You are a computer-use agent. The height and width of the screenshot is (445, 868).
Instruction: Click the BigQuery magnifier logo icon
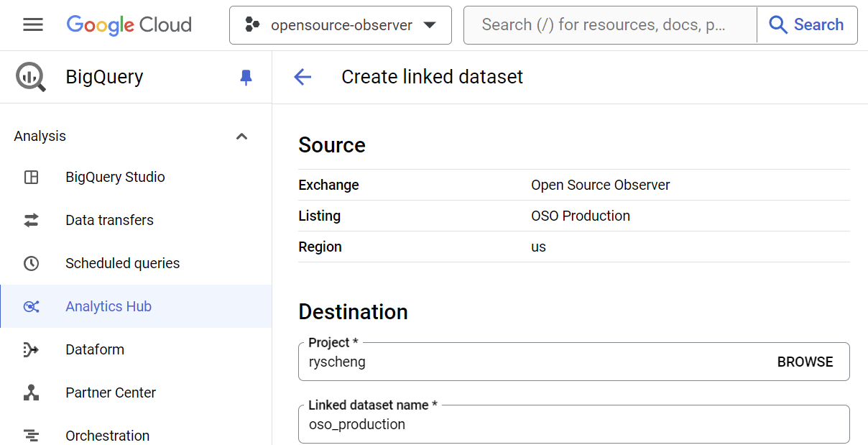tap(31, 77)
